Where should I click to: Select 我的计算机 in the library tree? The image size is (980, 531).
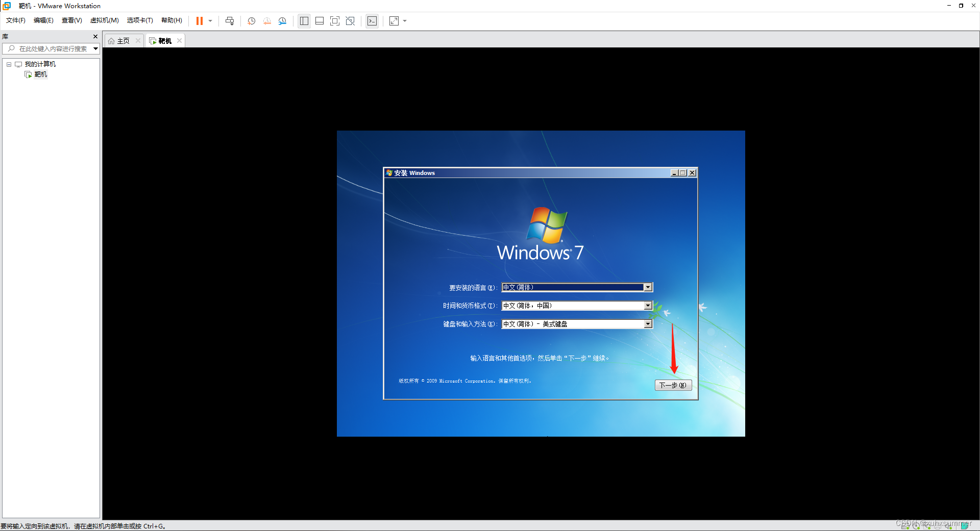40,64
